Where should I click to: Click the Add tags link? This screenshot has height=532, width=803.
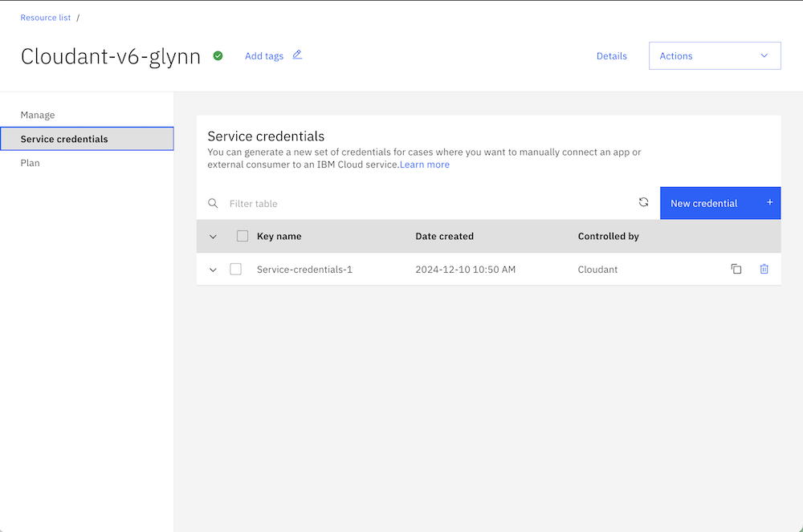pos(263,56)
